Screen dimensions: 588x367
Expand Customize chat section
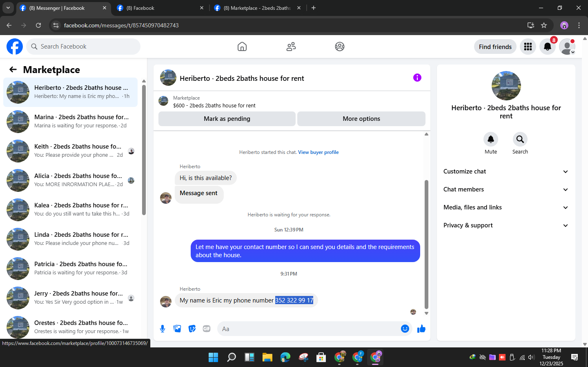click(x=506, y=171)
